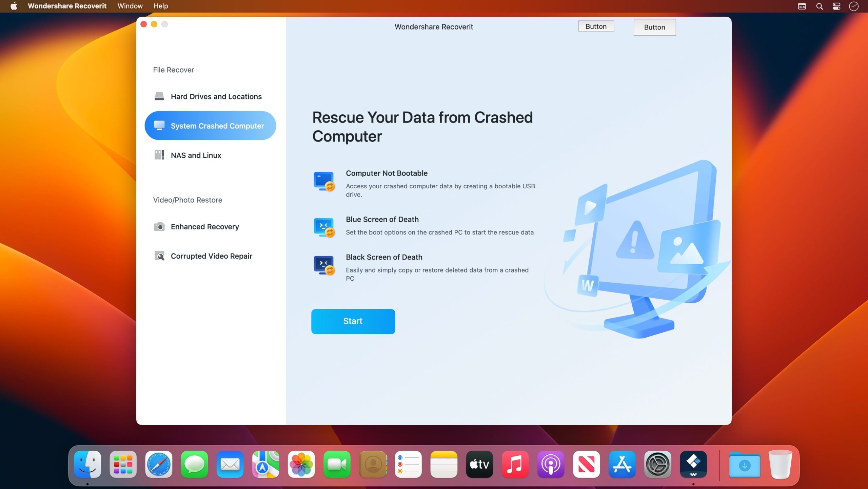
Task: Launch Wondershare Recoverit from the Dock
Action: (693, 464)
